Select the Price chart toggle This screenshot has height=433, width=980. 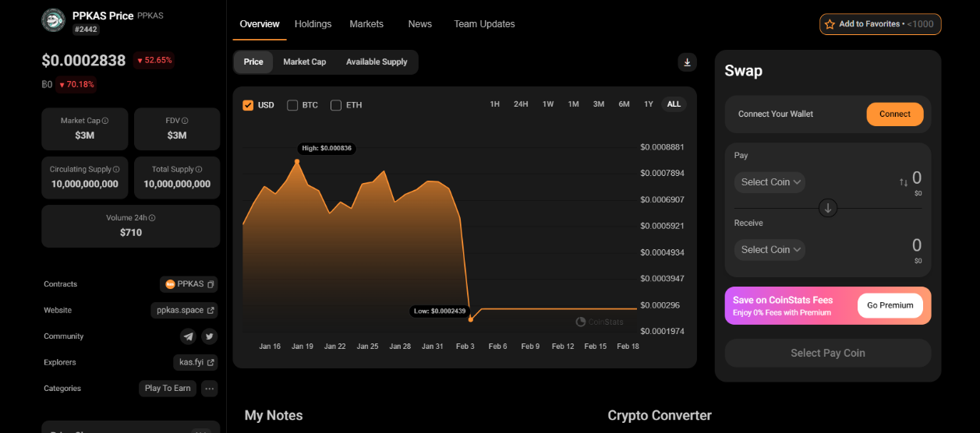[253, 62]
